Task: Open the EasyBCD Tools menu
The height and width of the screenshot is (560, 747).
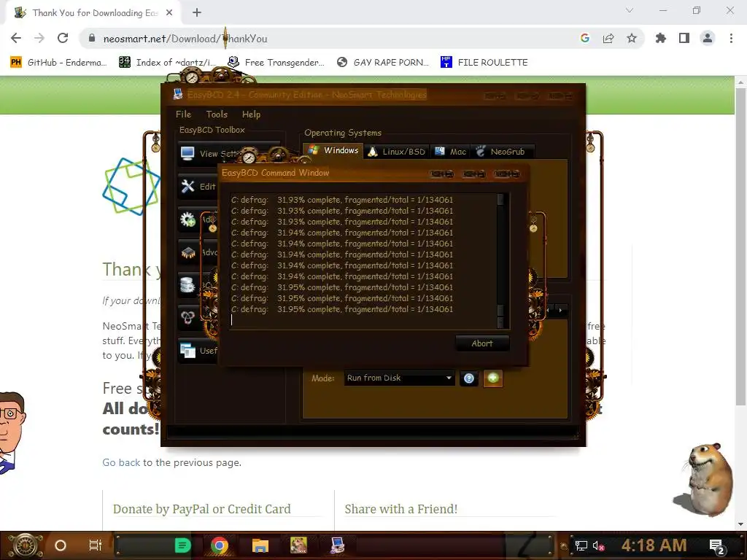Action: (x=217, y=114)
